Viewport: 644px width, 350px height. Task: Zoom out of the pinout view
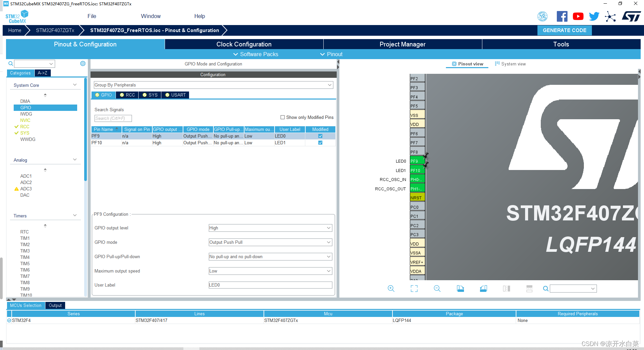click(x=437, y=289)
